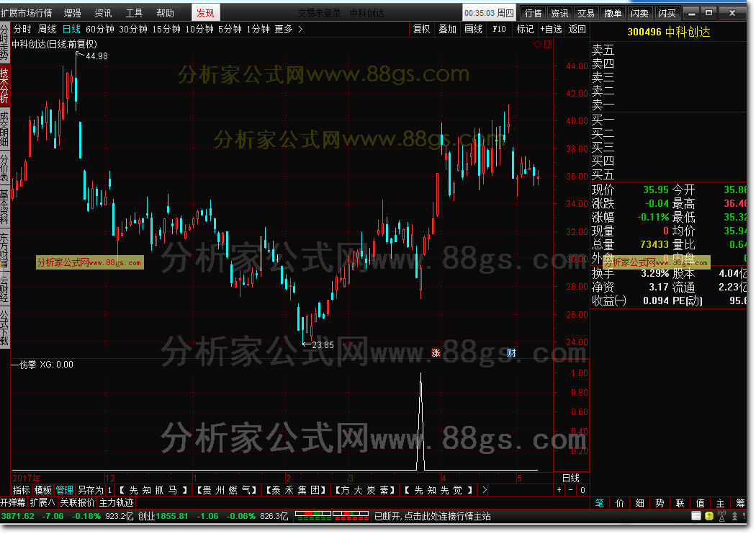Click the 另存为 save-as button
This screenshot has width=756, height=534.
click(x=91, y=490)
